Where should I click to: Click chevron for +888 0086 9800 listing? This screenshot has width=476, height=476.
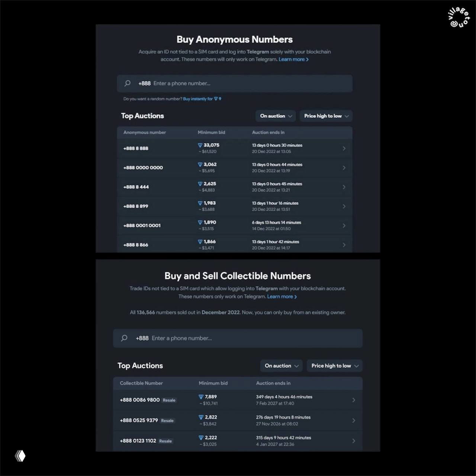(353, 400)
